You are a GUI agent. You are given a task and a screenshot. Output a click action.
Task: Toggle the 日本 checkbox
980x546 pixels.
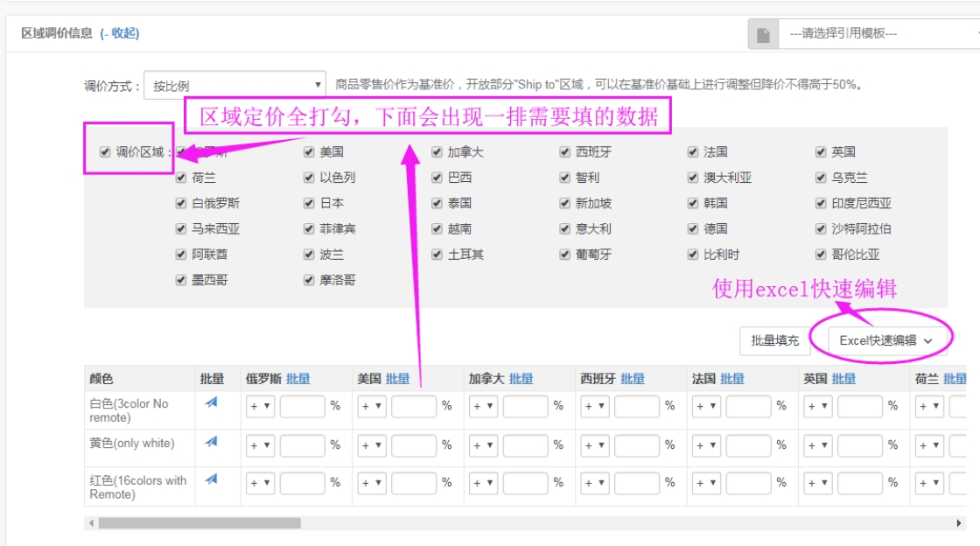(309, 203)
